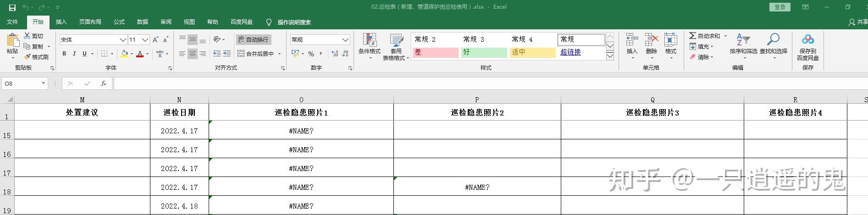Click the phonetic guide (wén) icon
The image size is (868, 215).
tap(160, 54)
